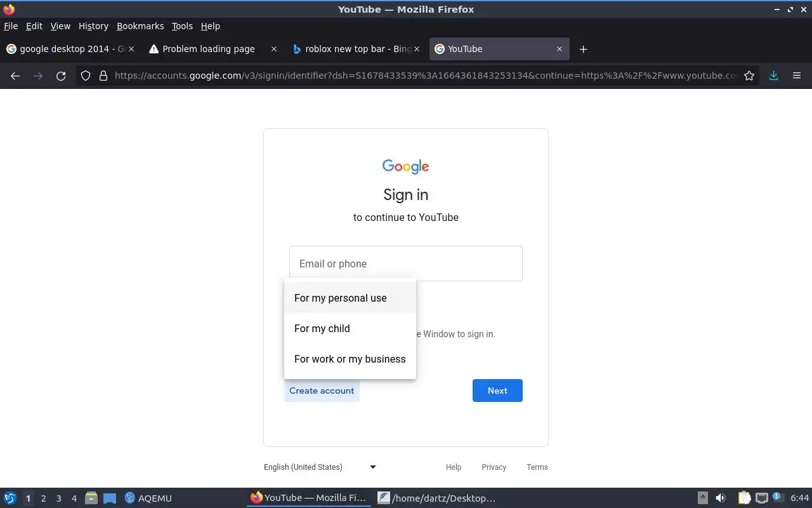Image resolution: width=812 pixels, height=508 pixels.
Task: Launch AQEMU from the taskbar
Action: pyautogui.click(x=148, y=498)
